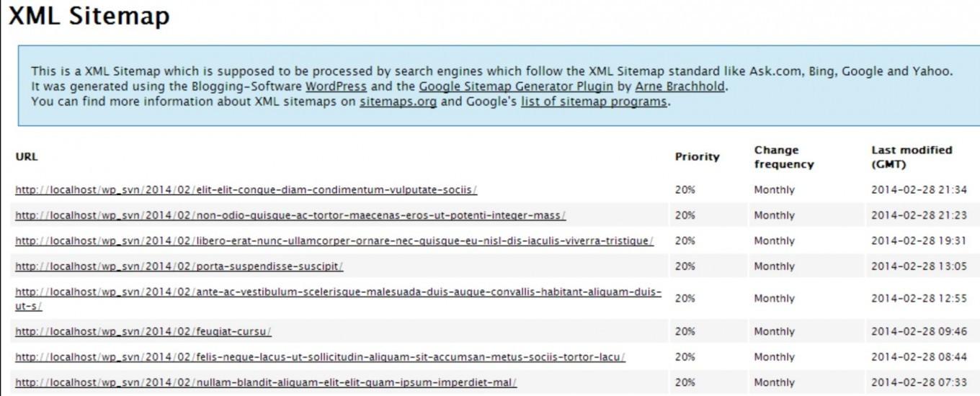The height and width of the screenshot is (396, 980).
Task: Click the Priority column header
Action: [x=697, y=157]
